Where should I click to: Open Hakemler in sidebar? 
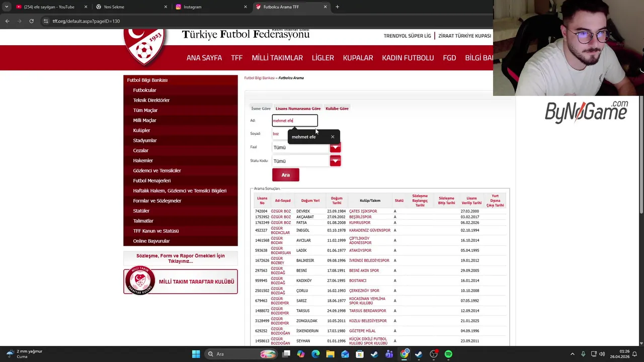coord(143,160)
